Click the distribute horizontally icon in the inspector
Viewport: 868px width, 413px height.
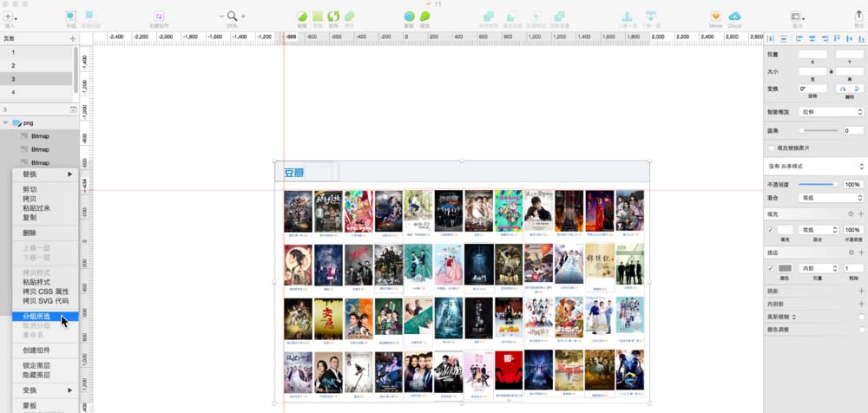tap(771, 39)
